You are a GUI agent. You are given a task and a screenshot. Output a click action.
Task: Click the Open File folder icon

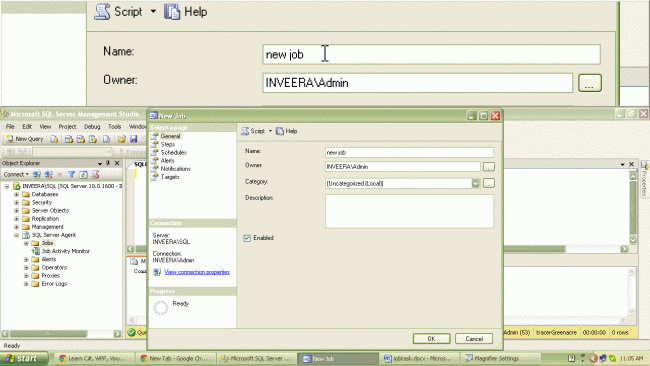click(x=121, y=139)
